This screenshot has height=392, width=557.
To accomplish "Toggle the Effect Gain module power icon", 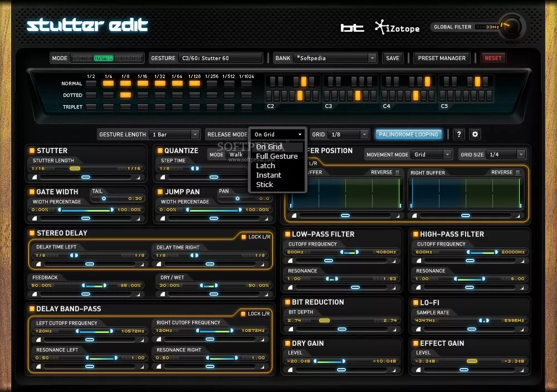I will click(416, 344).
